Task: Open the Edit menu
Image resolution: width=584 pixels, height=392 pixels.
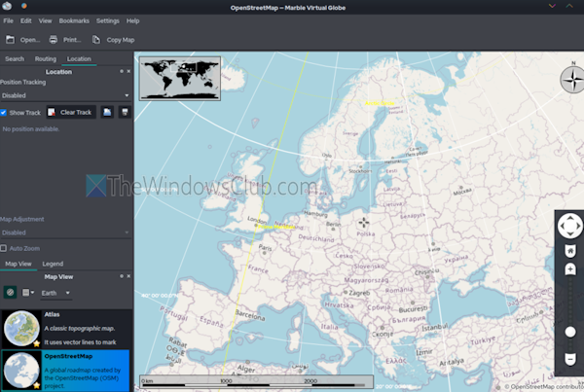Action: point(25,20)
